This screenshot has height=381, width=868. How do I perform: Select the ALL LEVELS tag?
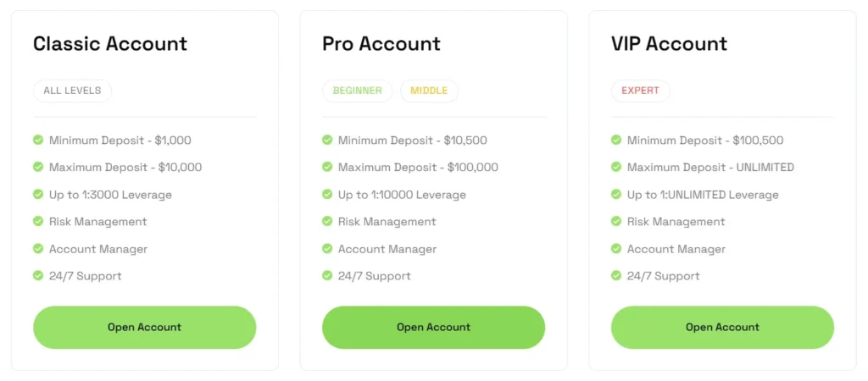point(72,91)
